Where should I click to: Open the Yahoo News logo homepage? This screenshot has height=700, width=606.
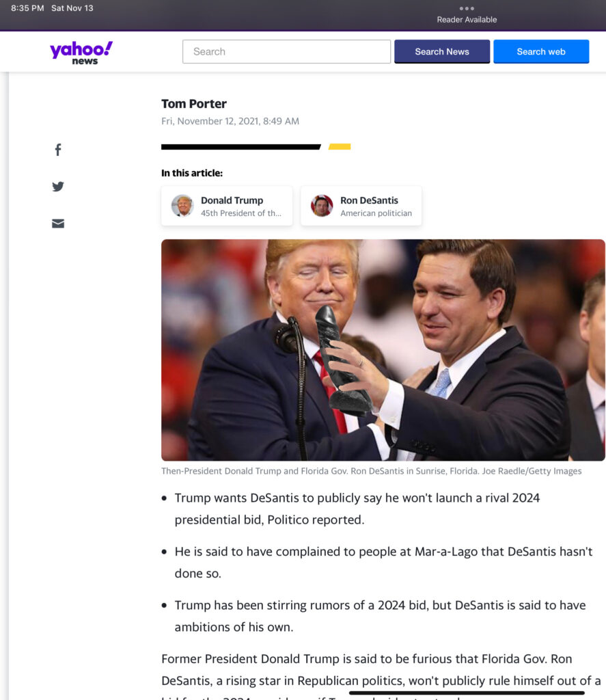pos(81,53)
